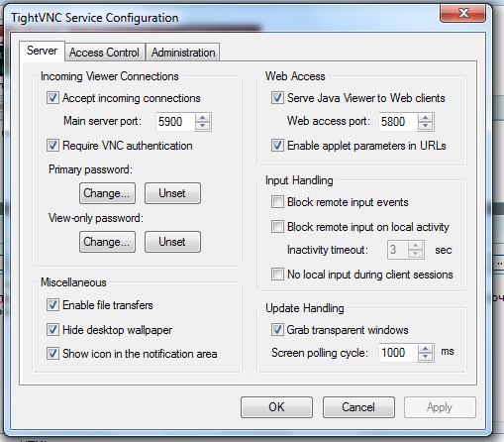Viewport: 504px width, 442px height.
Task: Increase the main server port spinner
Action: (202, 118)
